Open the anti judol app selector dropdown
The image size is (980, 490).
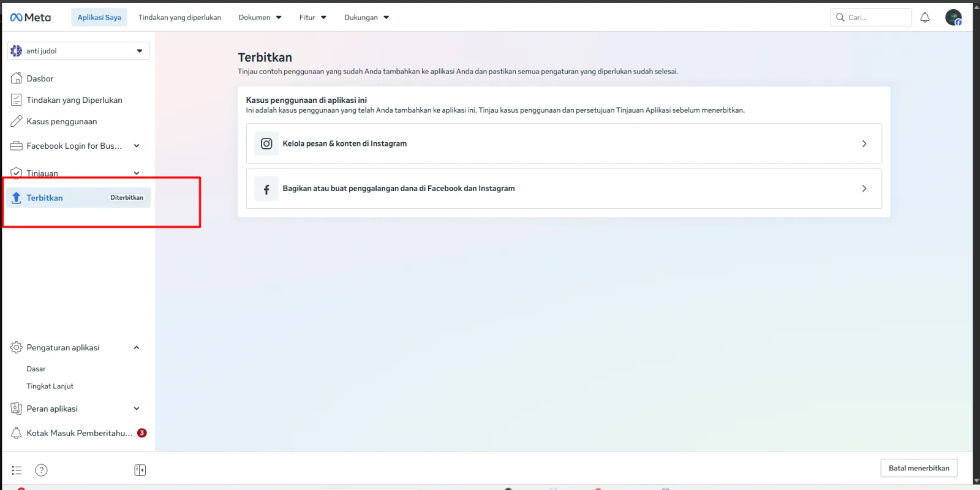(x=78, y=51)
